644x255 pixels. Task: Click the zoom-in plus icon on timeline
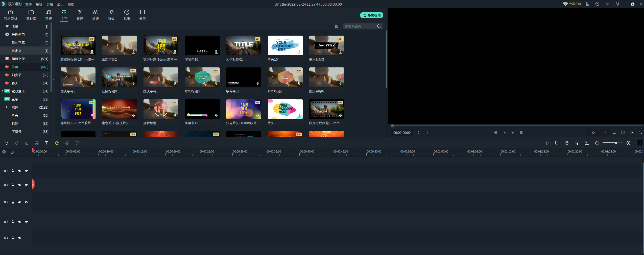click(x=629, y=143)
